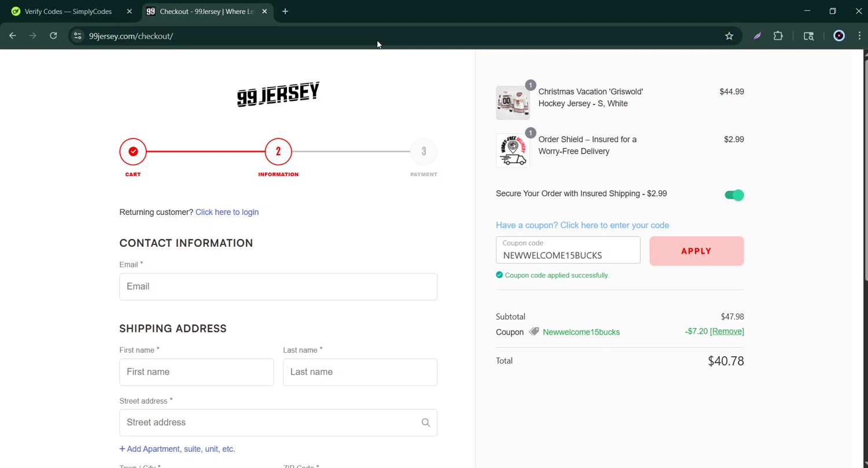
Task: Click the INFORMATION step label
Action: click(x=278, y=174)
